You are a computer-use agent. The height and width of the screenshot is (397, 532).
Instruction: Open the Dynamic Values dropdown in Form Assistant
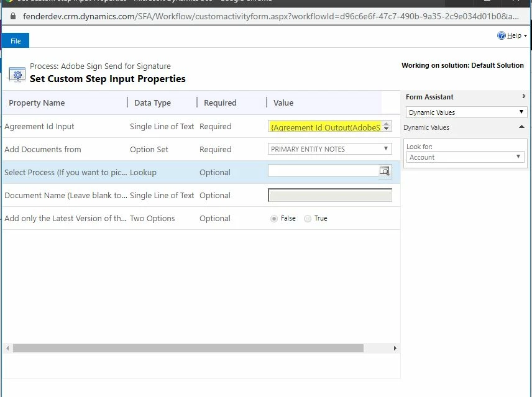point(466,112)
